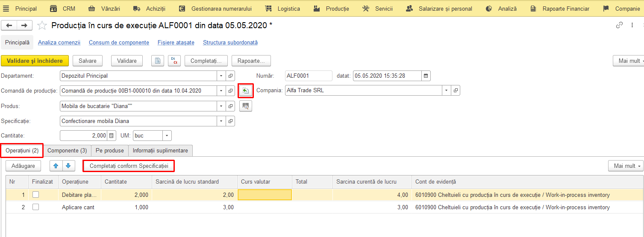Copy link via chain icon
This screenshot has width=644, height=237.
(x=619, y=25)
